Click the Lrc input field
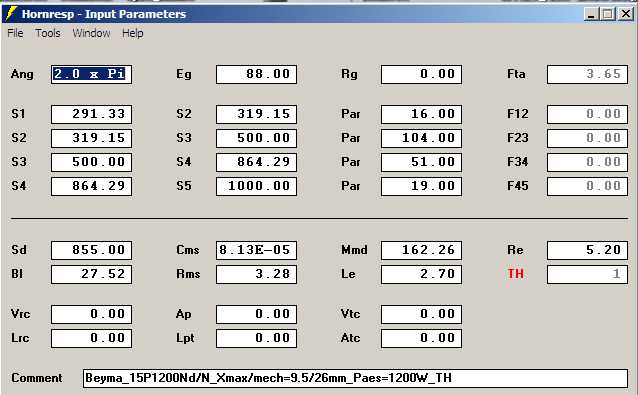The width and height of the screenshot is (638, 395). (92, 338)
